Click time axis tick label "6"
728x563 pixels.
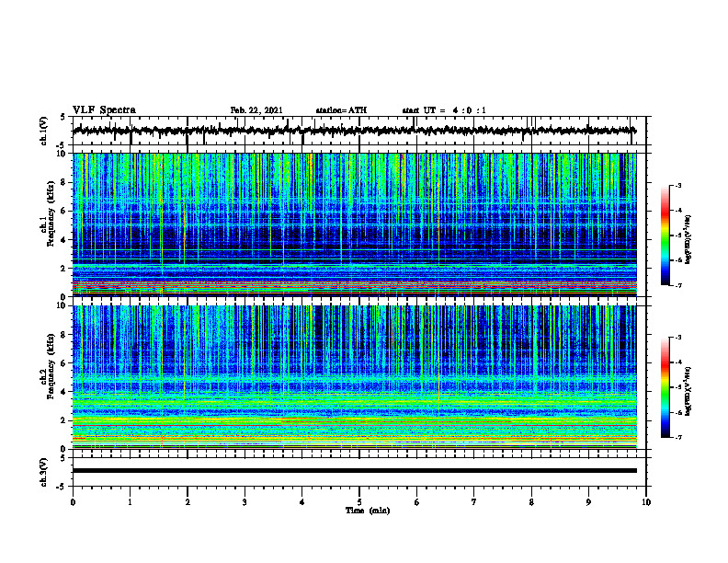pyautogui.click(x=416, y=502)
